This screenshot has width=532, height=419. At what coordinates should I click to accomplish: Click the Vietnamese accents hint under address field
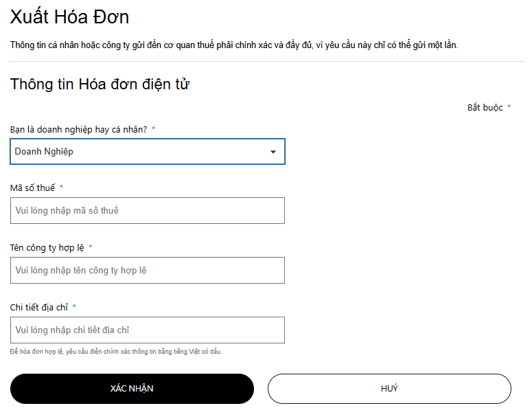pos(116,352)
